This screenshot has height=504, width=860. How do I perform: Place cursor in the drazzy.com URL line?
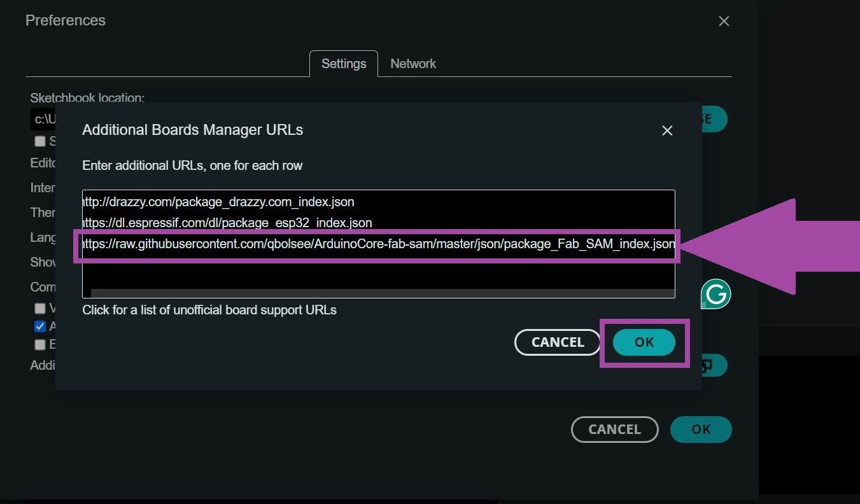218,202
